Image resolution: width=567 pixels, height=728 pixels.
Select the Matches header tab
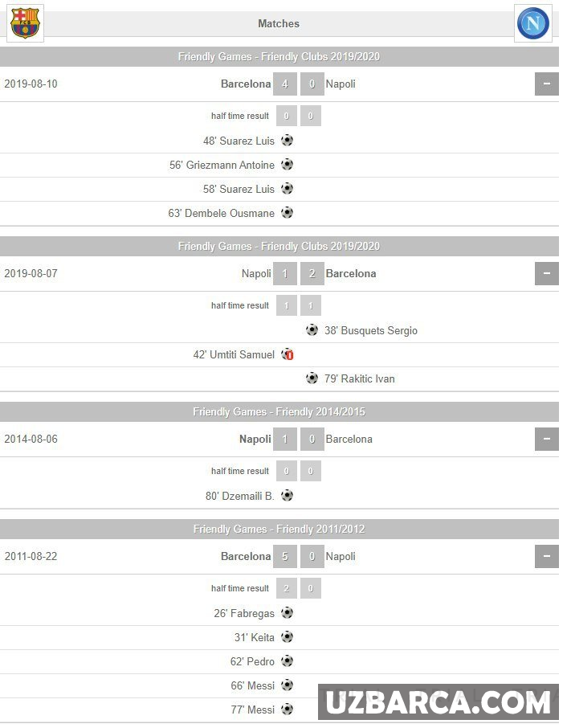[279, 23]
